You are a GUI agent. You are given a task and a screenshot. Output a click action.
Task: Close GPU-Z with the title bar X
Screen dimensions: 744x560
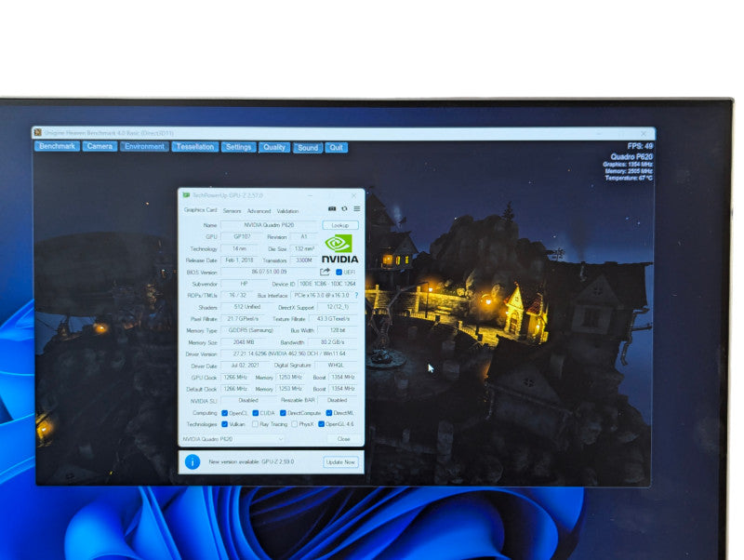pos(353,195)
